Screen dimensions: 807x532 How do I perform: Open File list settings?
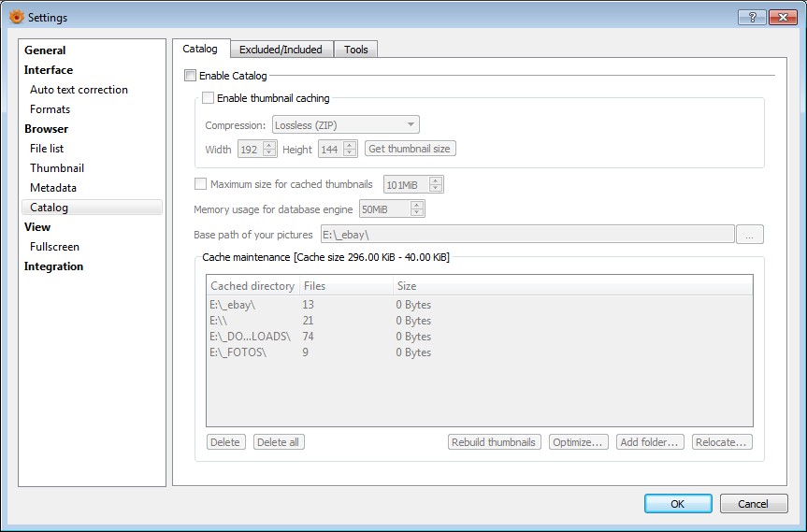(47, 148)
